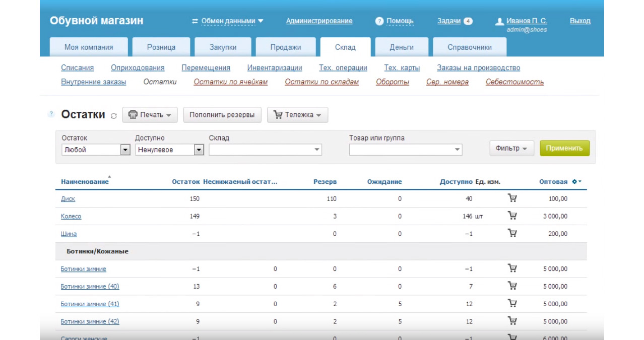Switch to the Деньги tab

pyautogui.click(x=401, y=47)
